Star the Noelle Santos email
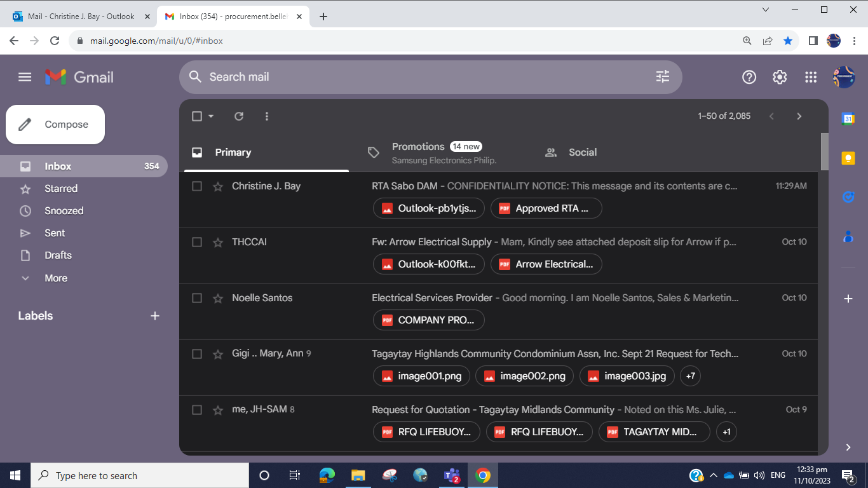Viewport: 868px width, 488px height. 218,298
